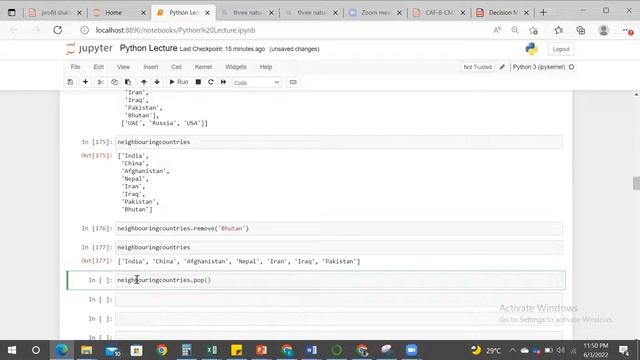Switch to the Zoom mee browser tab
Viewport: 640px width, 360px height.
coord(376,13)
